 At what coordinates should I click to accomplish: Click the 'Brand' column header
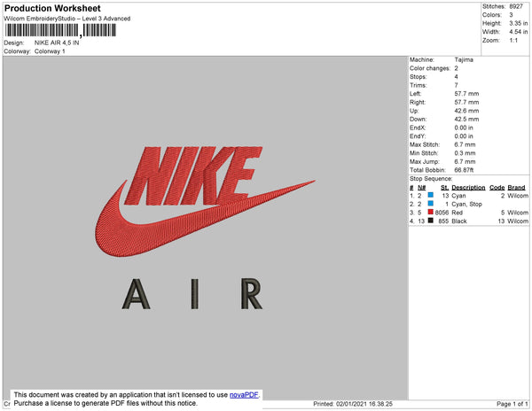tap(516, 188)
